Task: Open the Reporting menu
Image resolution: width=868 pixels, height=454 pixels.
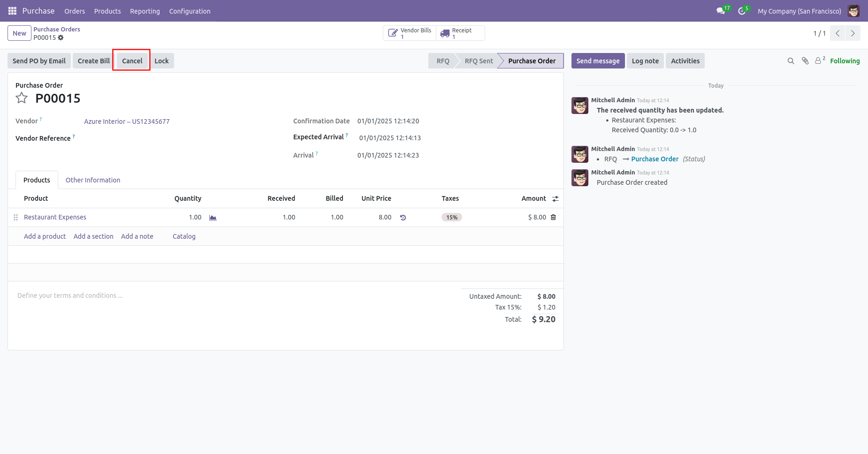Action: [x=145, y=11]
